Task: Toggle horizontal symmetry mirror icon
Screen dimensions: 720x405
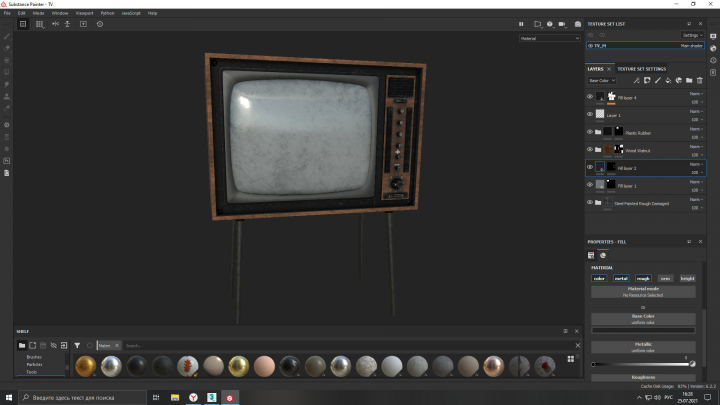Action: pyautogui.click(x=55, y=24)
